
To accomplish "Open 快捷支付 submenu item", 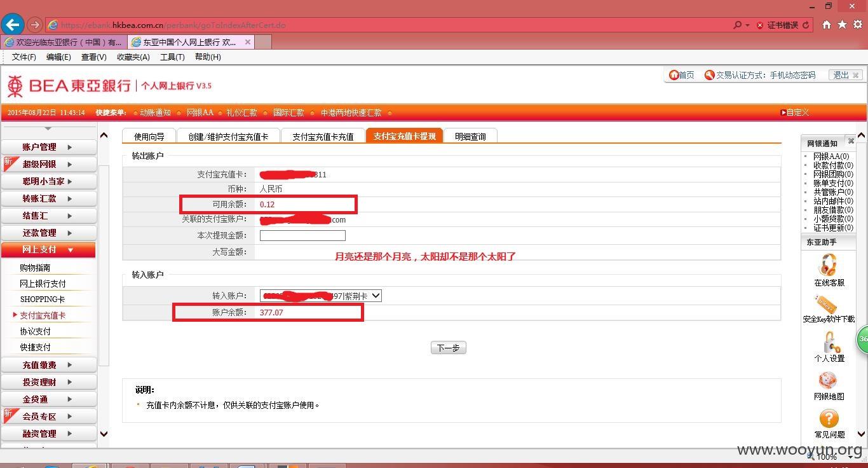I will 35,347.
